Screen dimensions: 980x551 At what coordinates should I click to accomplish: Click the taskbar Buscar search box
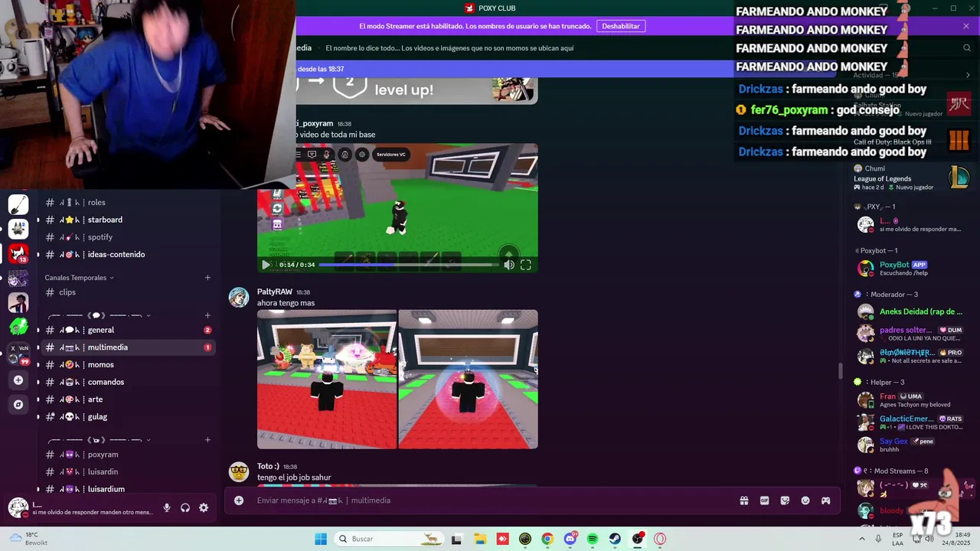click(388, 539)
